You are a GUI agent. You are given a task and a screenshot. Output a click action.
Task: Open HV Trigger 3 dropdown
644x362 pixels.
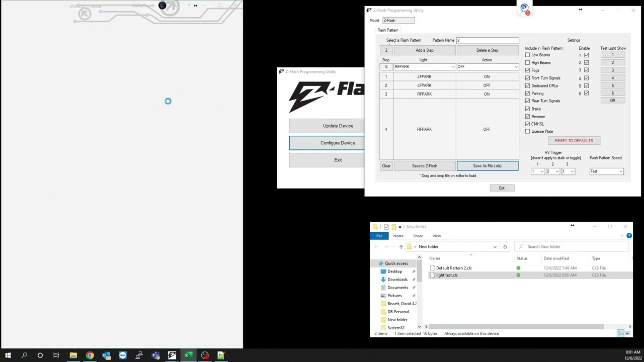coord(568,171)
